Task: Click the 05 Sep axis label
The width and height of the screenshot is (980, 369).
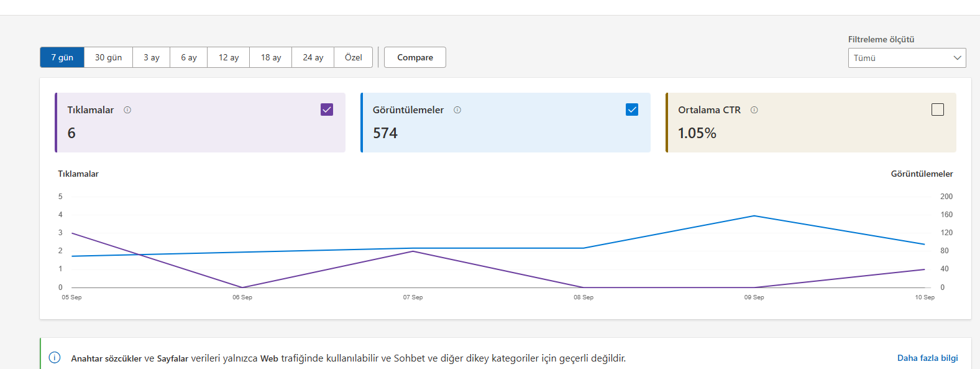Action: click(x=71, y=297)
